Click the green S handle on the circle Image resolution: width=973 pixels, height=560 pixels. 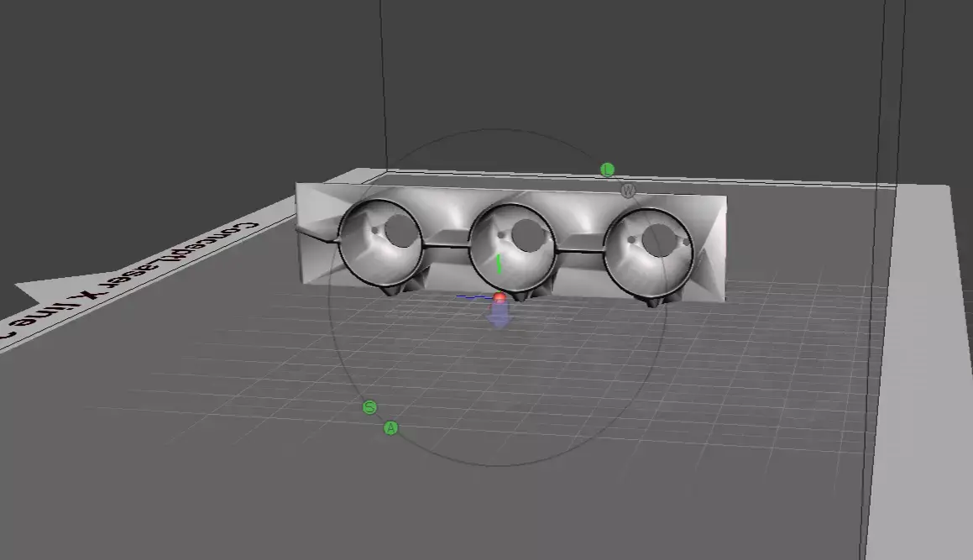point(370,407)
